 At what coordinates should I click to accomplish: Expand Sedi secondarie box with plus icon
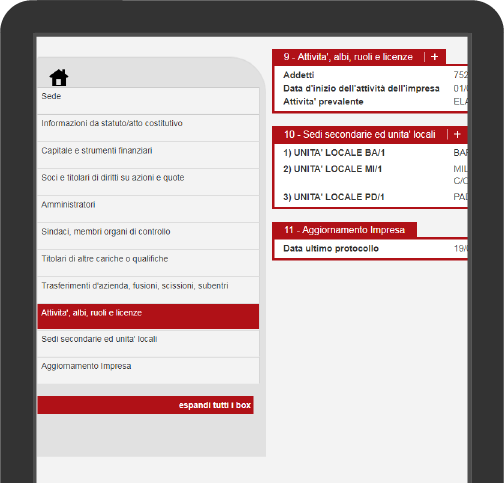(x=457, y=134)
